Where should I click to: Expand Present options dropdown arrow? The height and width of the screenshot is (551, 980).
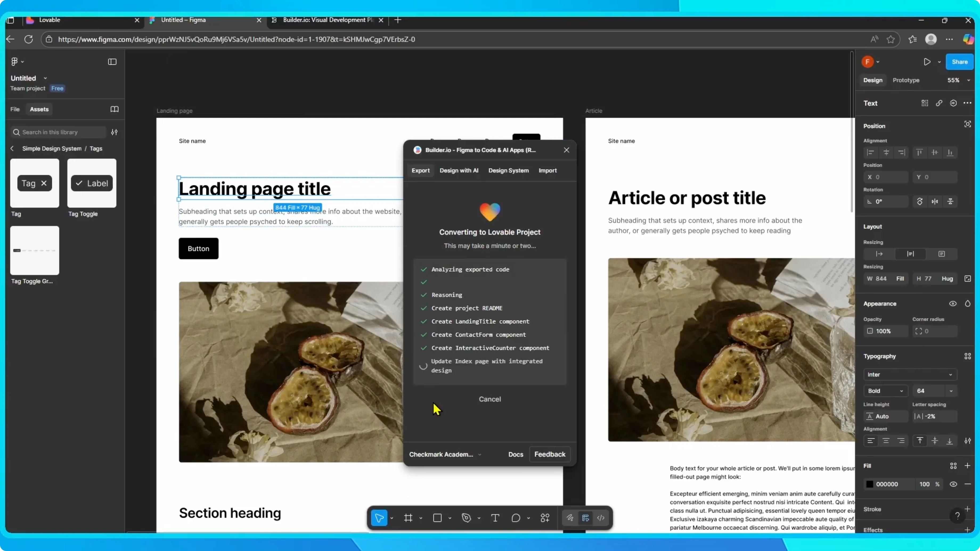tap(939, 62)
